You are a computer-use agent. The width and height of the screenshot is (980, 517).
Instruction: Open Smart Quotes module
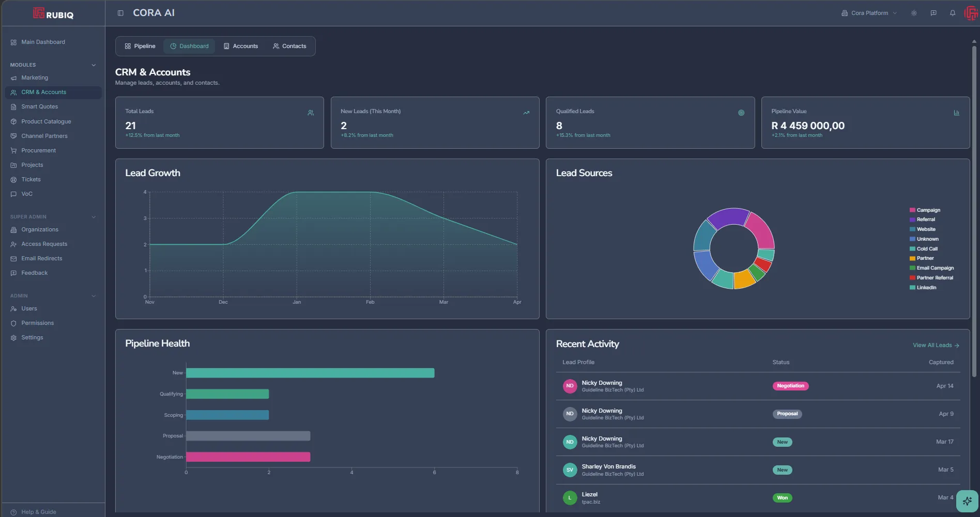(x=39, y=106)
